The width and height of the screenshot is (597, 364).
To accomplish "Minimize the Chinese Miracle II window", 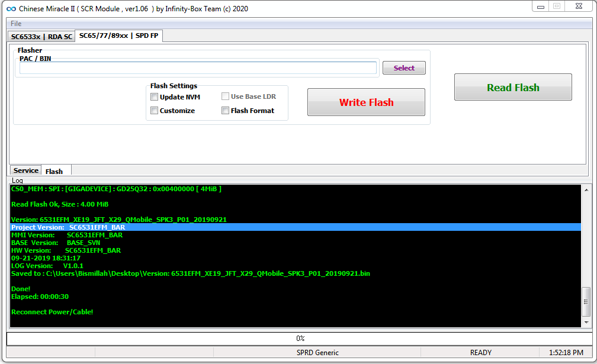I will [x=540, y=7].
